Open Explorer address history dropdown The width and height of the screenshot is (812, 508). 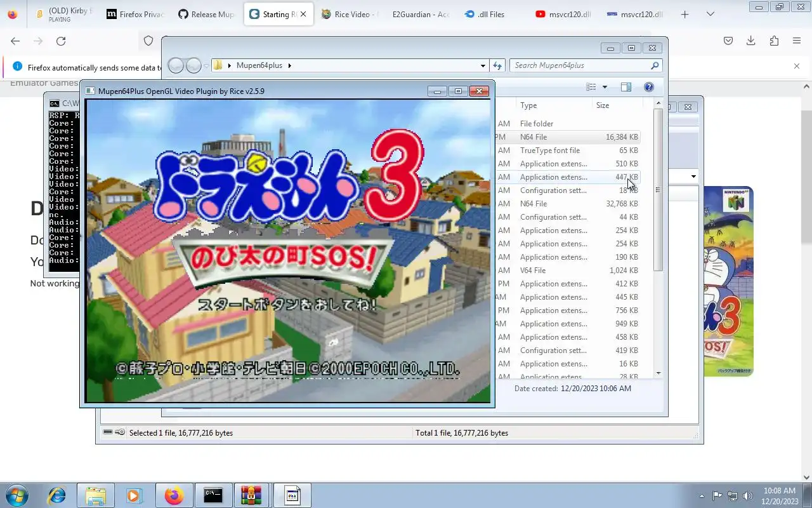(483, 65)
